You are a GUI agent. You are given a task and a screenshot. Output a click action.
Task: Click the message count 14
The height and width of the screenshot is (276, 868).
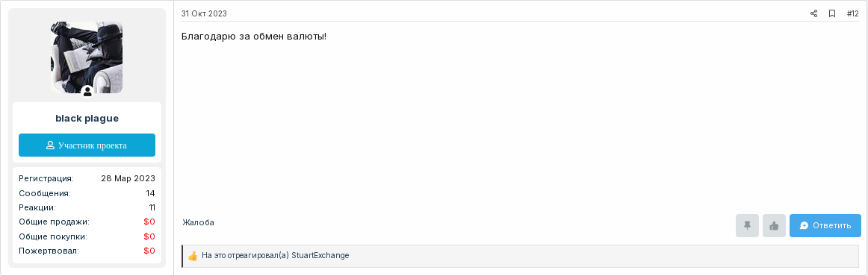(151, 194)
